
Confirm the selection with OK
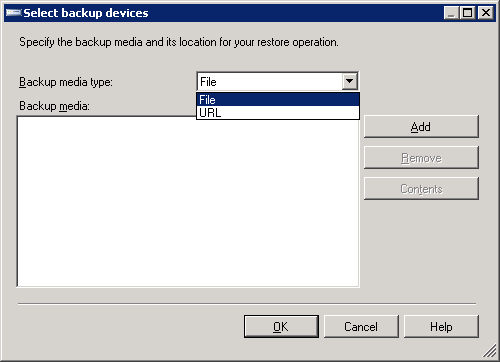[281, 327]
